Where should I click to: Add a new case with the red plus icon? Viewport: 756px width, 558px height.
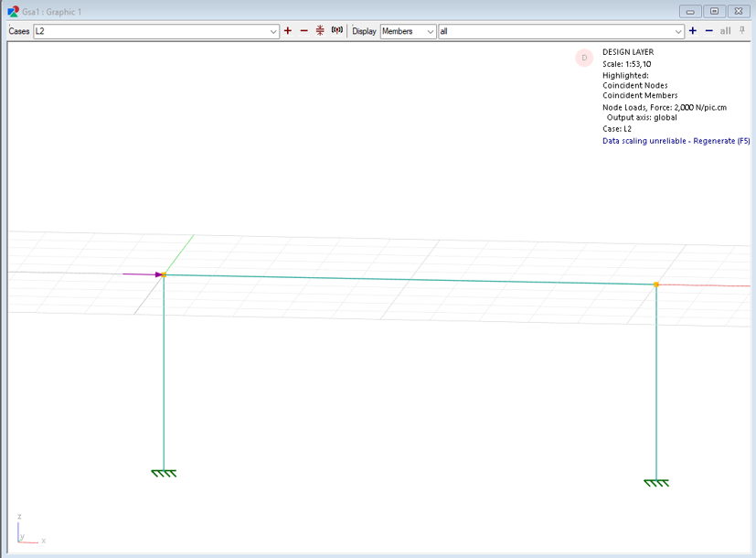(287, 30)
